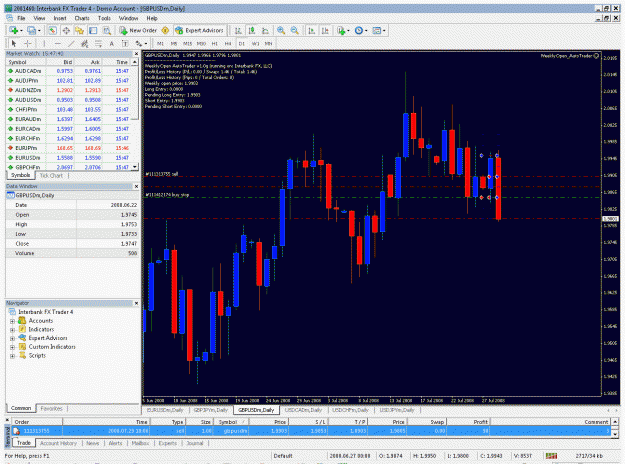The image size is (625, 464).
Task: Toggle the Chart Shift icon
Action: 325,30
